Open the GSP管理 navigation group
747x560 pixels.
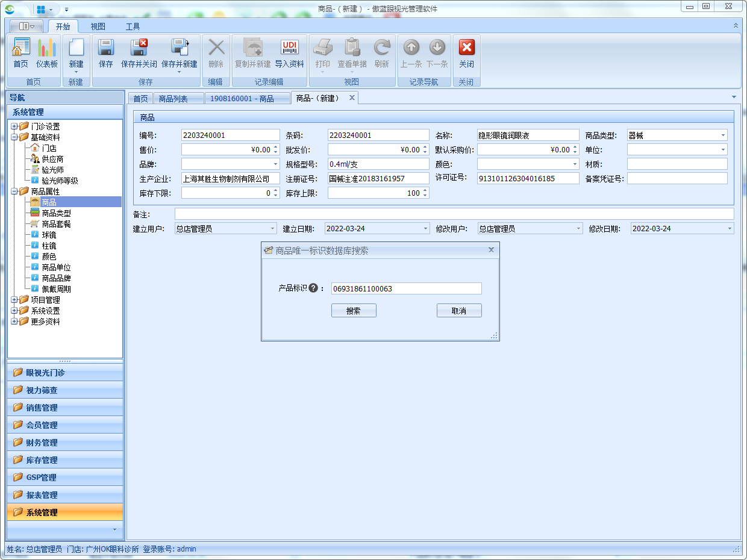click(65, 478)
